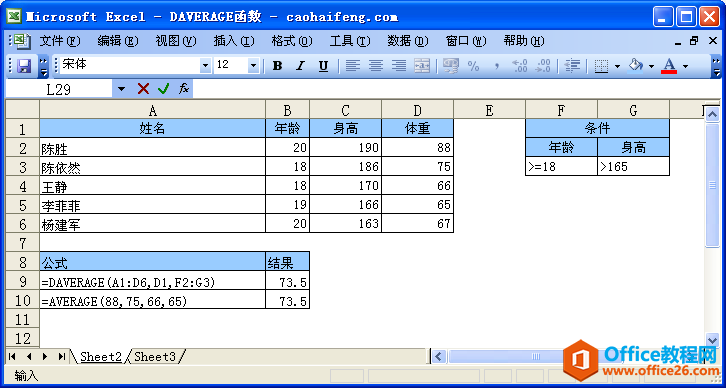Cancel formula entry with red X
726x388 pixels.
click(x=144, y=88)
